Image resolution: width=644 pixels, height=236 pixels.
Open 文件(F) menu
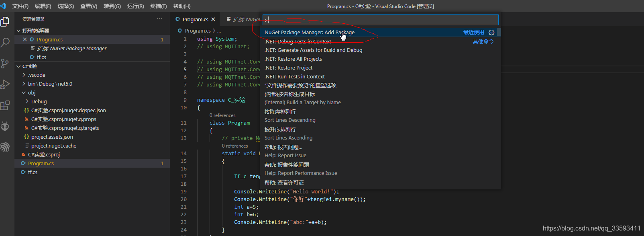[20, 6]
